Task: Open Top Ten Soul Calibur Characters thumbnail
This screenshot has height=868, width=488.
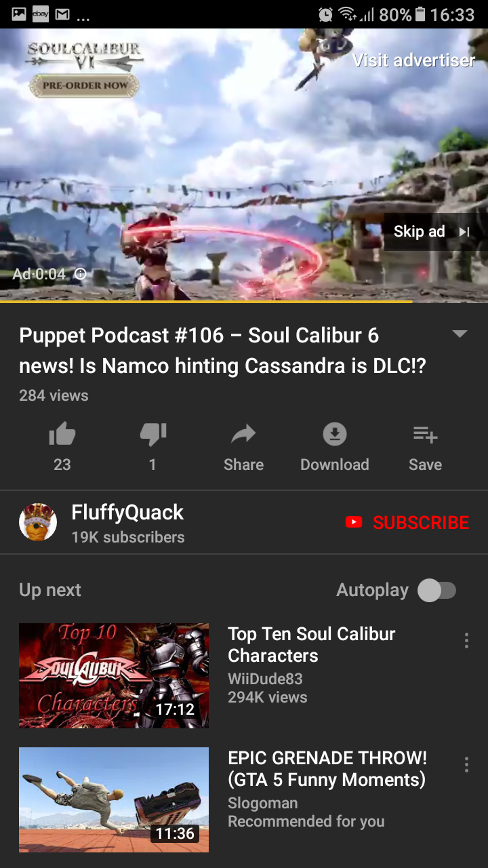Action: click(114, 675)
